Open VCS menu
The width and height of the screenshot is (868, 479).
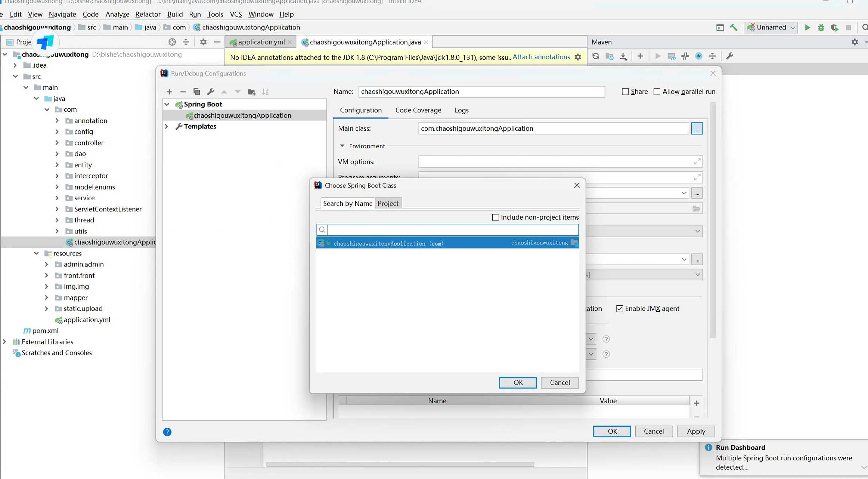(236, 14)
